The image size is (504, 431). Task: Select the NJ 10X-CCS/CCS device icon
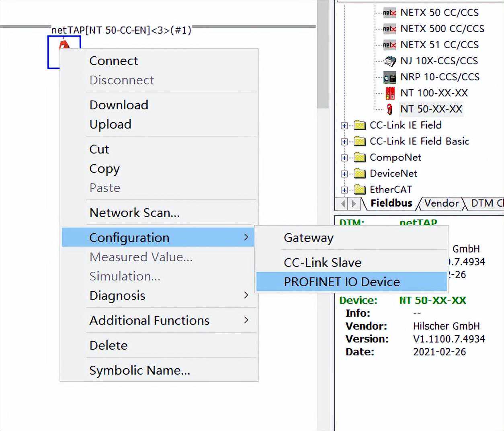389,61
